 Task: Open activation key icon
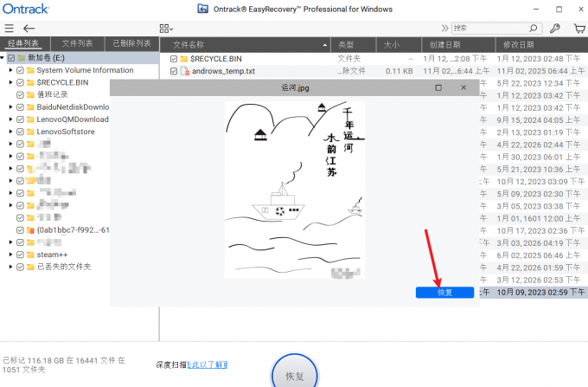pyautogui.click(x=554, y=29)
